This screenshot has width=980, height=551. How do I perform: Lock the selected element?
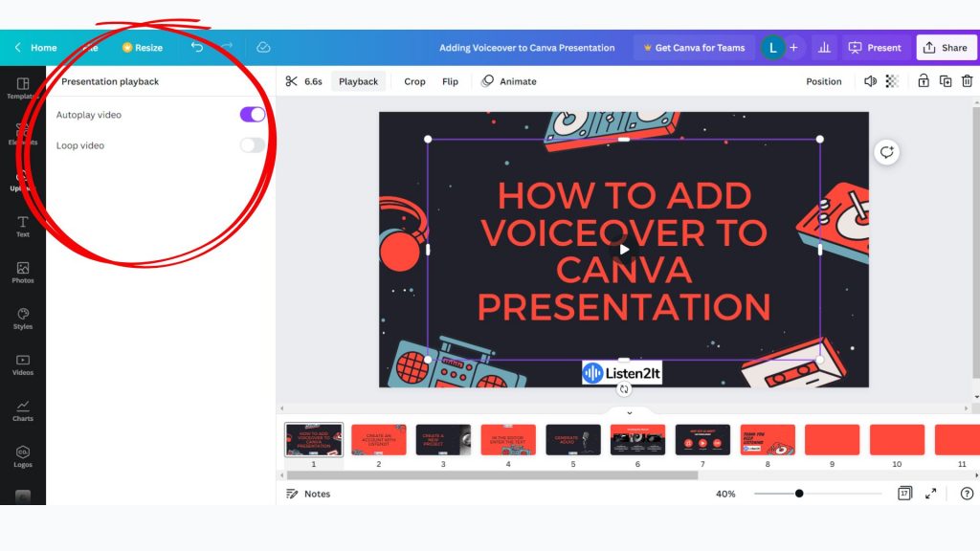924,80
